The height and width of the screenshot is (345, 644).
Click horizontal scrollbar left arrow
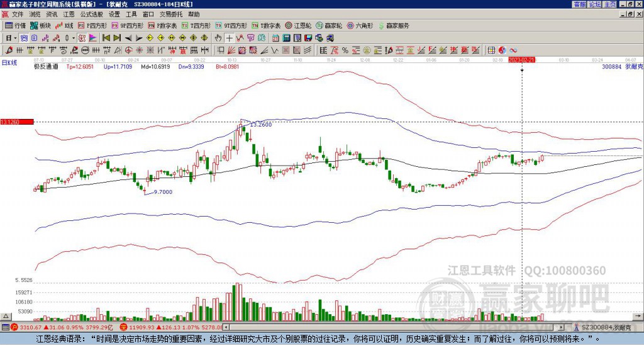[x=226, y=327]
